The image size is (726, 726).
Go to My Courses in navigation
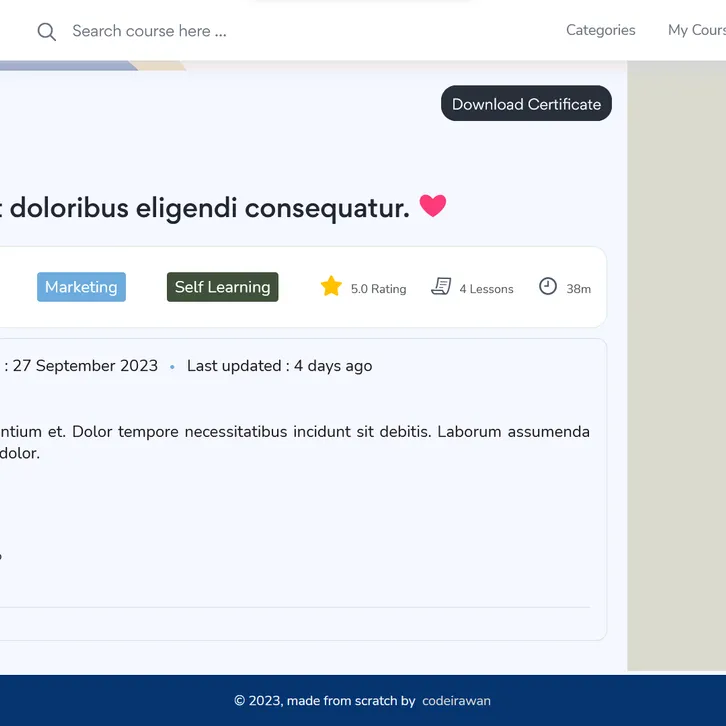point(696,30)
